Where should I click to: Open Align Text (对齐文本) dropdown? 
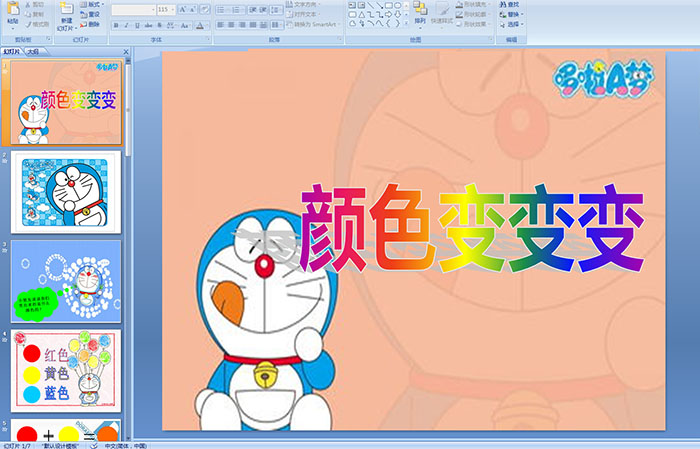click(304, 14)
